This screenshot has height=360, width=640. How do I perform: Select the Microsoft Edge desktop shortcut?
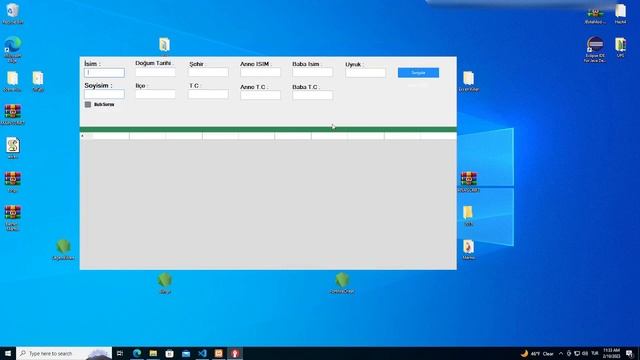point(13,49)
